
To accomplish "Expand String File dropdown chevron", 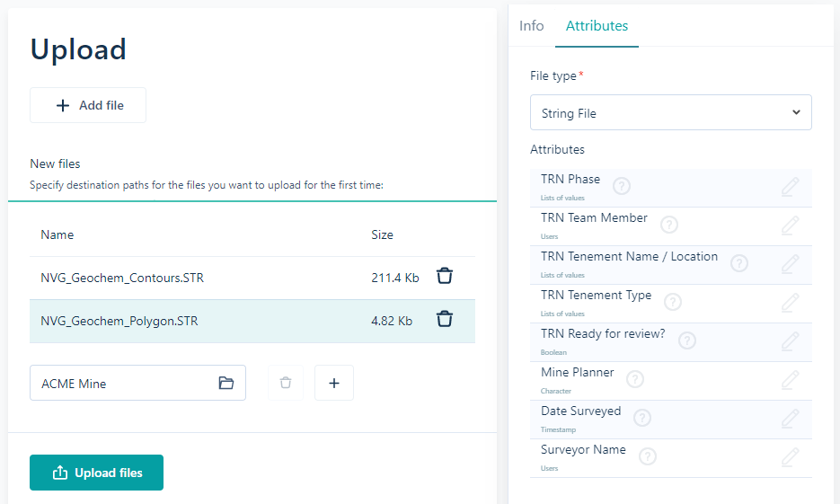I will pos(796,112).
